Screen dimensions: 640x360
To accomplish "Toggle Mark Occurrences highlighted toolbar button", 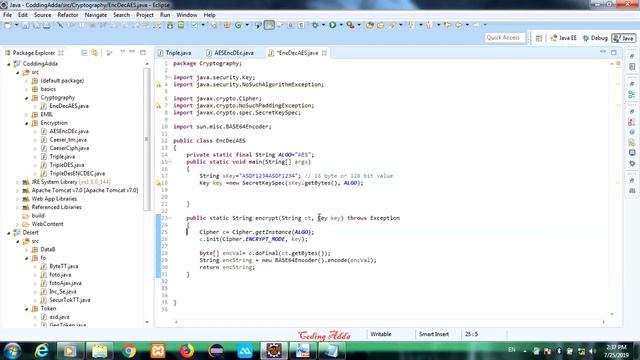I will [x=269, y=25].
